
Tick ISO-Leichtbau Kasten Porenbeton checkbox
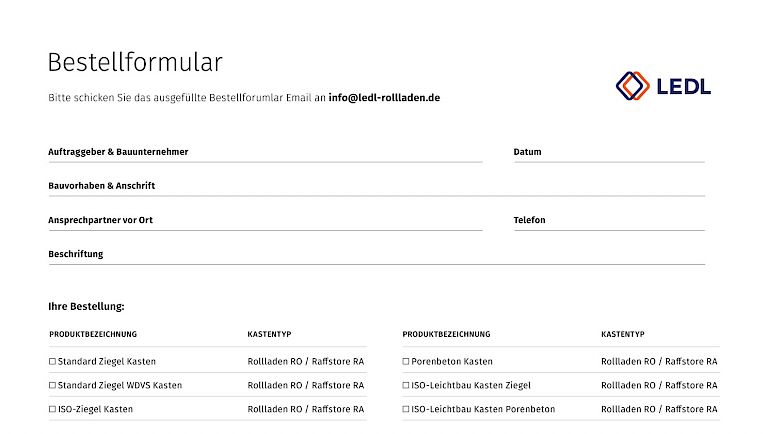(x=406, y=409)
